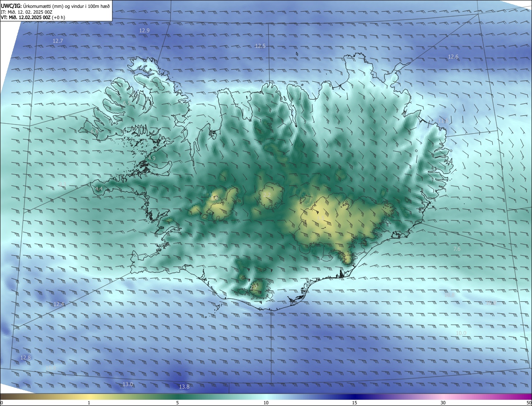Click the 5 tick on the color scale
Screen dimensions: 532x406
(177, 403)
